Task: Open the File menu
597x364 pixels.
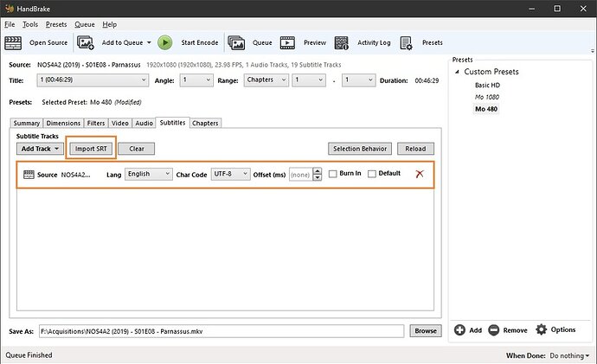Action: pyautogui.click(x=10, y=24)
